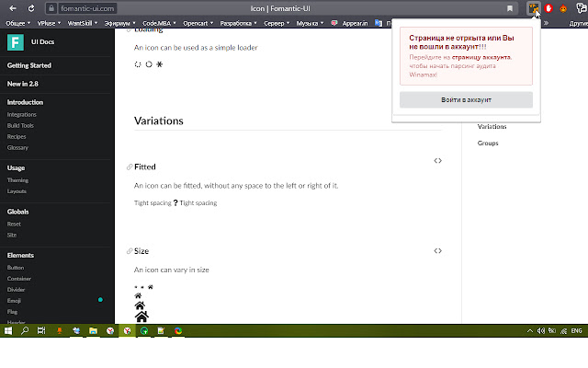
Task: Click the Войти в аккаунт button
Action: [x=466, y=100]
